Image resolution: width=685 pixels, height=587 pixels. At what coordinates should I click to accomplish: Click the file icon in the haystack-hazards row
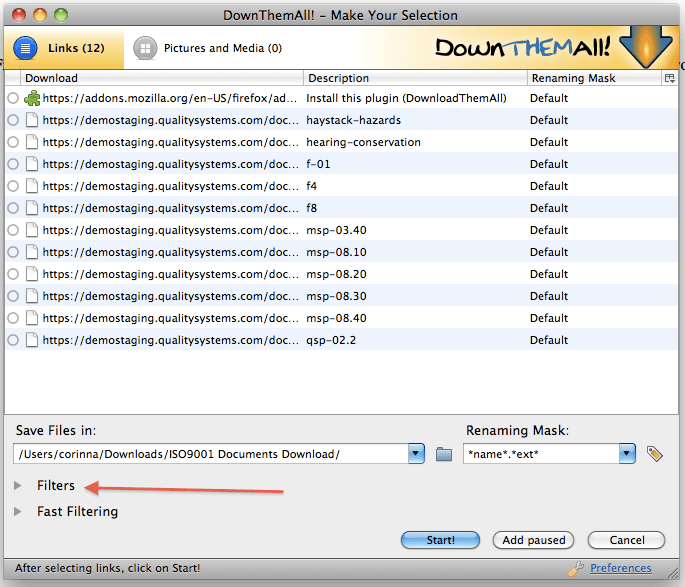tap(32, 120)
